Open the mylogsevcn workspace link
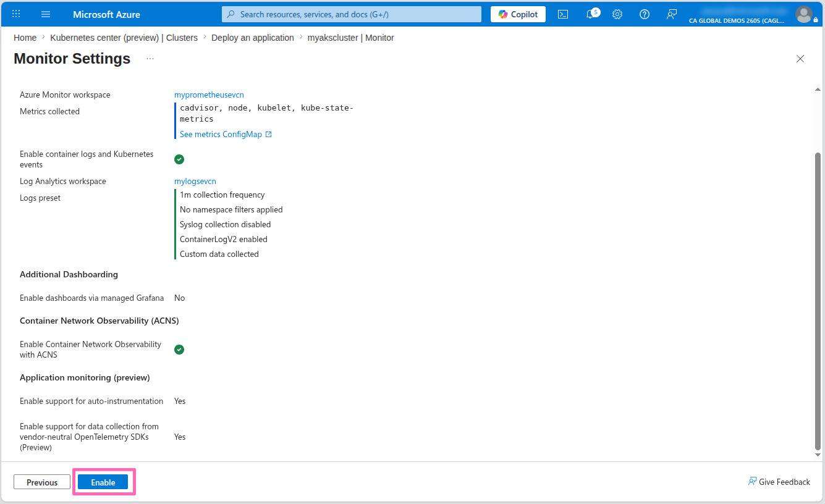This screenshot has height=504, width=825. click(195, 182)
